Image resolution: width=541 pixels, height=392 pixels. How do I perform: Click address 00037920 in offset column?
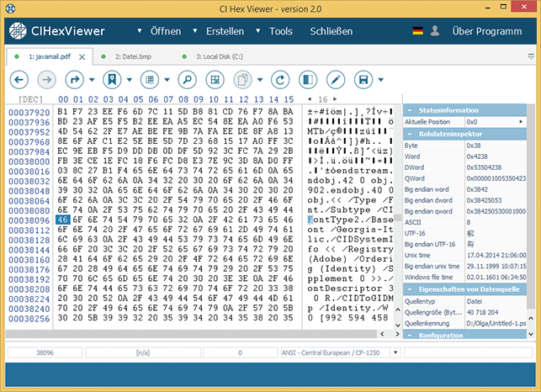pyautogui.click(x=29, y=113)
